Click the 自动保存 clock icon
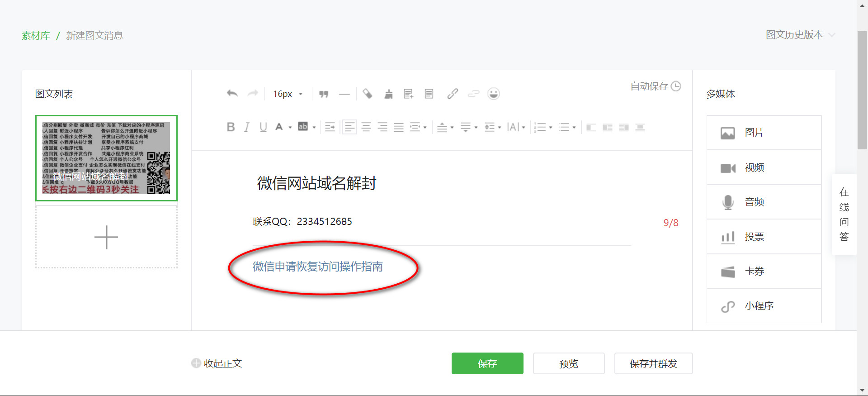Viewport: 868px width, 396px height. point(676,86)
